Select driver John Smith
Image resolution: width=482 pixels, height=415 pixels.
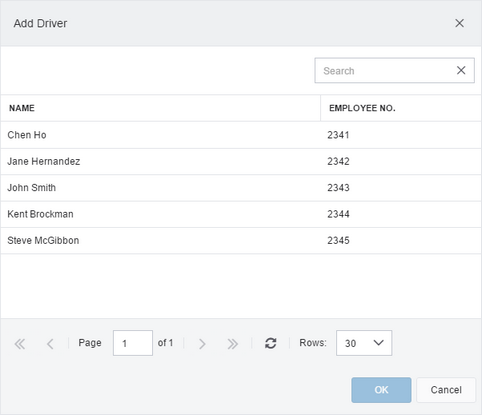(241, 188)
